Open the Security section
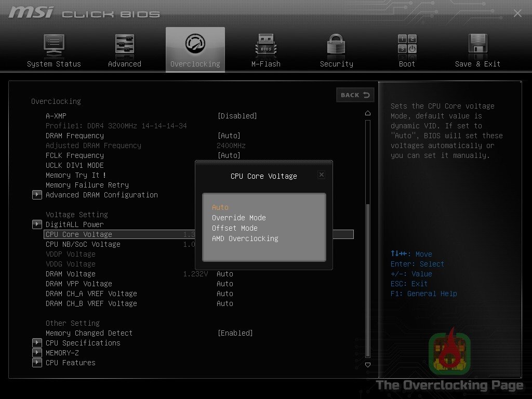The width and height of the screenshot is (532, 399). pyautogui.click(x=336, y=49)
